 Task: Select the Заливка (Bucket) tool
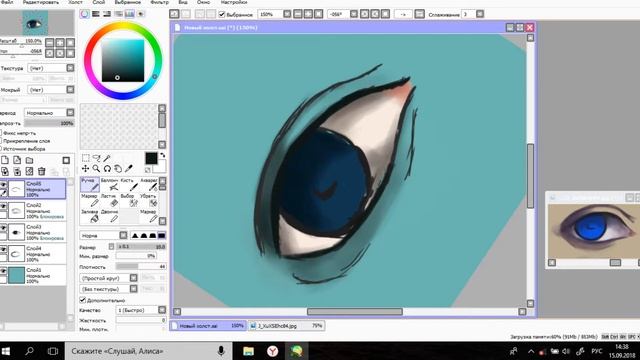coord(90,216)
